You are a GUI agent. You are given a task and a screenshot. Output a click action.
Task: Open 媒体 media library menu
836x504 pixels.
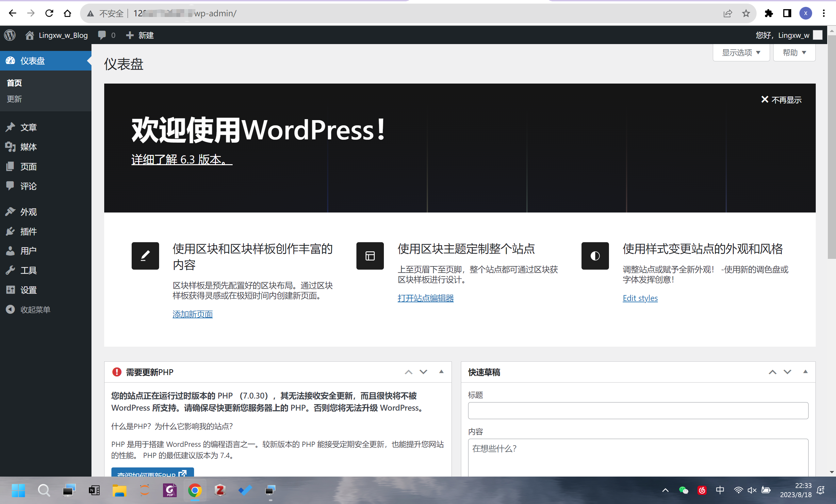coord(45,147)
